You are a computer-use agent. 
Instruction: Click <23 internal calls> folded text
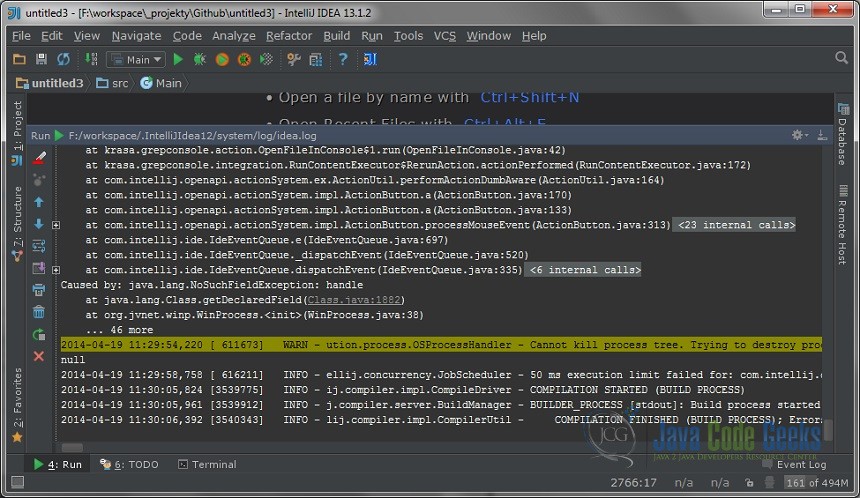[x=735, y=225]
